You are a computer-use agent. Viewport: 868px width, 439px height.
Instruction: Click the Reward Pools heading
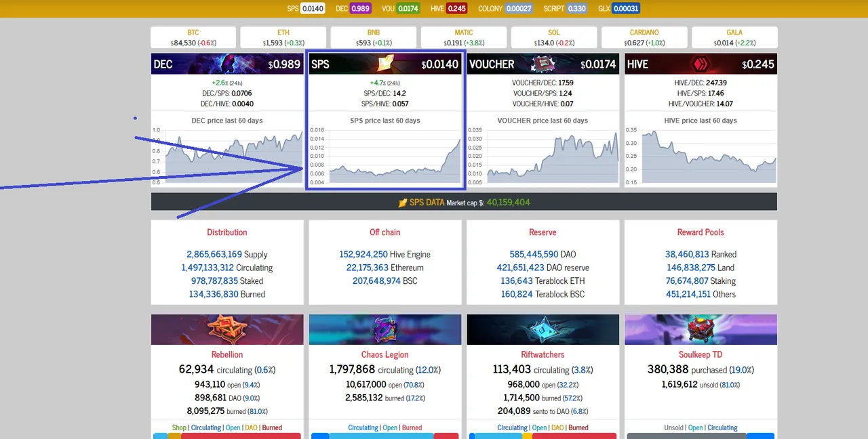click(x=701, y=232)
